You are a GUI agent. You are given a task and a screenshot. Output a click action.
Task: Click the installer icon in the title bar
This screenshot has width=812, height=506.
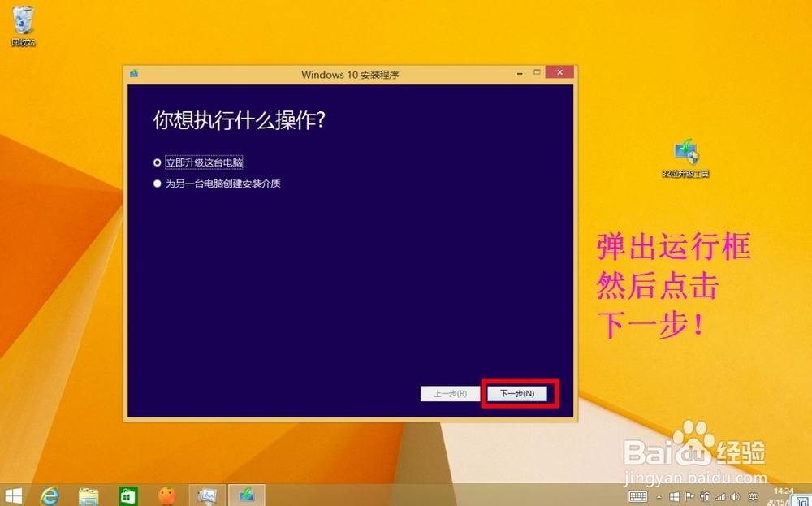[x=134, y=74]
